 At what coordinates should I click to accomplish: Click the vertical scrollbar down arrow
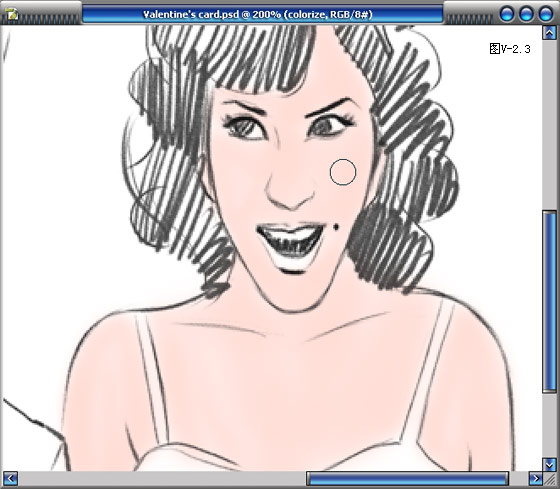(550, 464)
